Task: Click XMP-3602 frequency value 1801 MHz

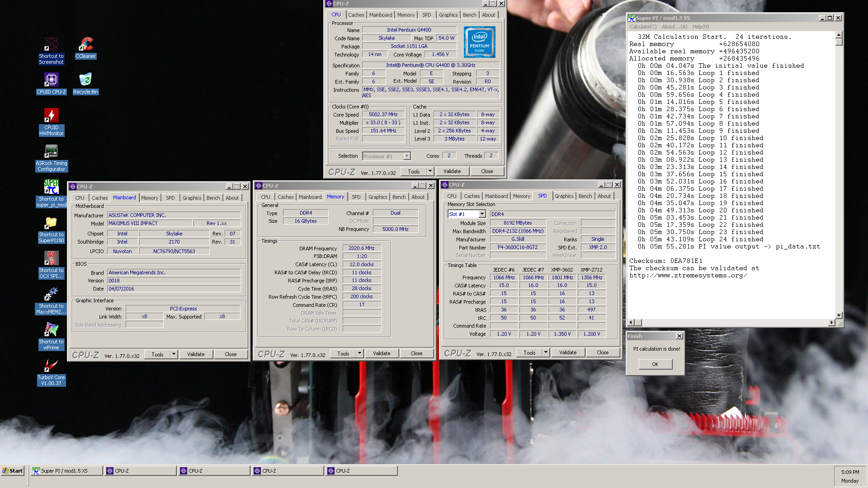Action: pos(562,277)
